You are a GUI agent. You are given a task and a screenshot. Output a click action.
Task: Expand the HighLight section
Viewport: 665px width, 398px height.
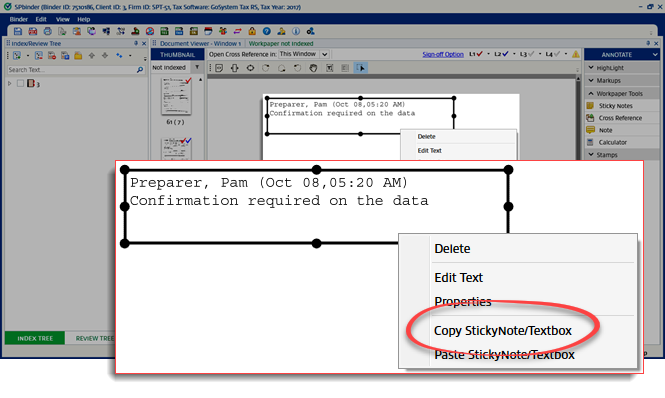tap(622, 68)
